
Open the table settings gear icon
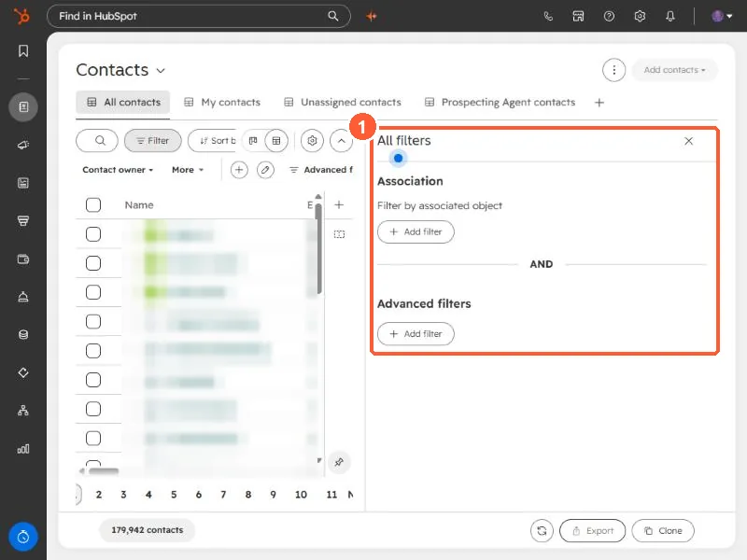point(312,141)
